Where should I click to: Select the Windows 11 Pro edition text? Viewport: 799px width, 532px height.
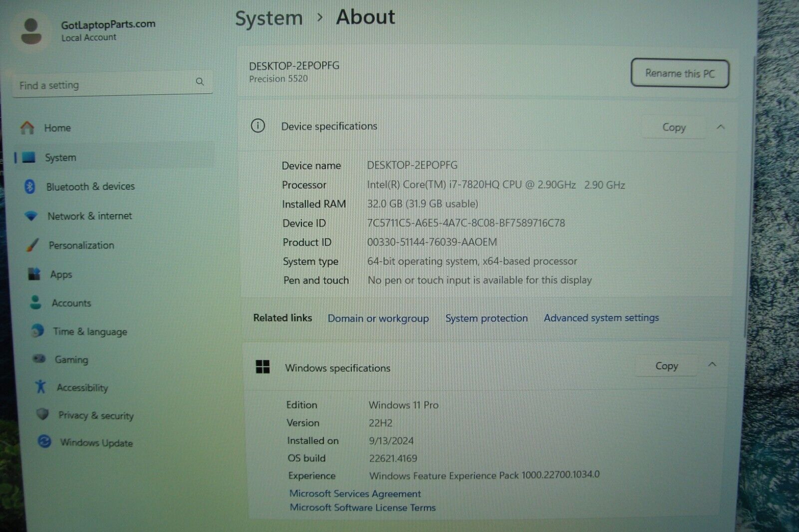[403, 405]
